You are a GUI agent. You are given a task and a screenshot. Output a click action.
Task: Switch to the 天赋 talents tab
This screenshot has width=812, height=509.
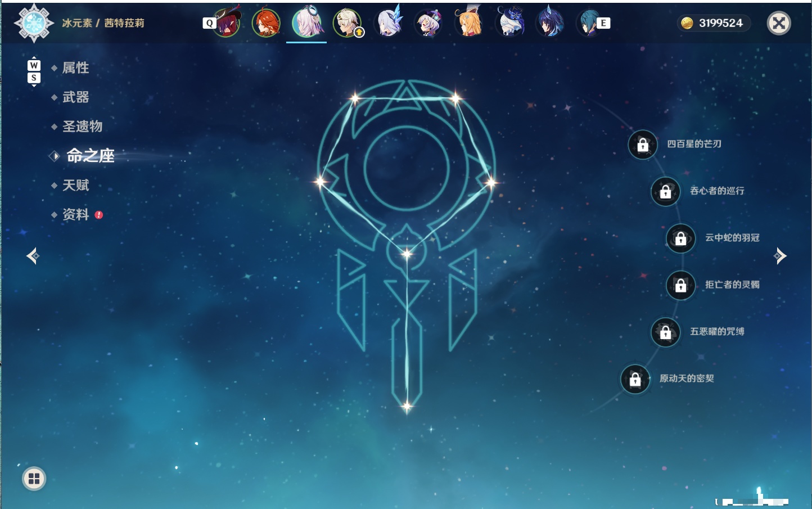(75, 185)
